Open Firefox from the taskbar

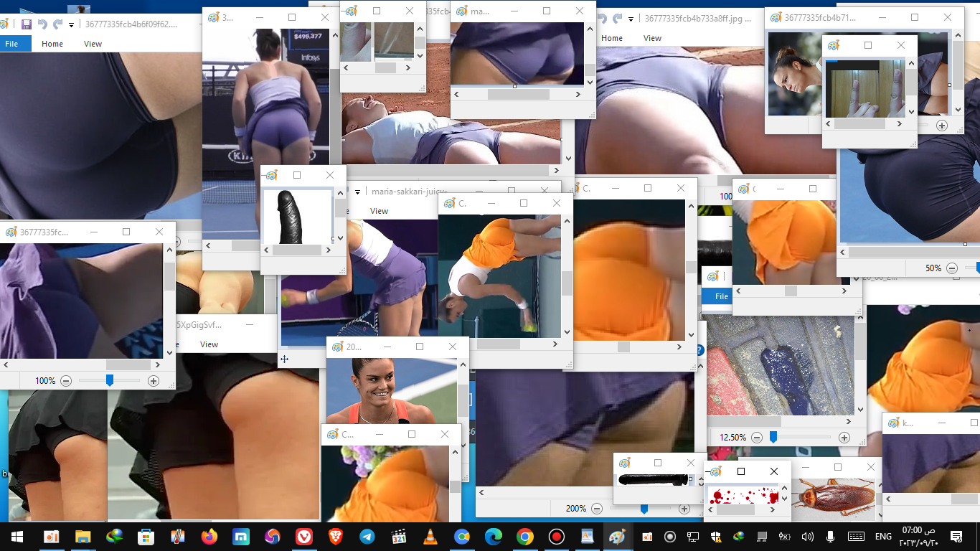pyautogui.click(x=209, y=537)
